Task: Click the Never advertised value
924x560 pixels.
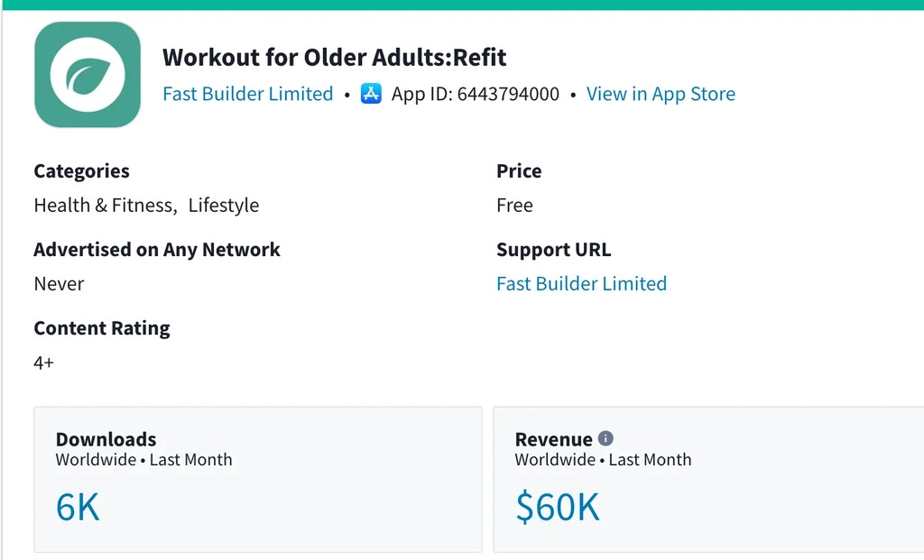Action: 59,283
